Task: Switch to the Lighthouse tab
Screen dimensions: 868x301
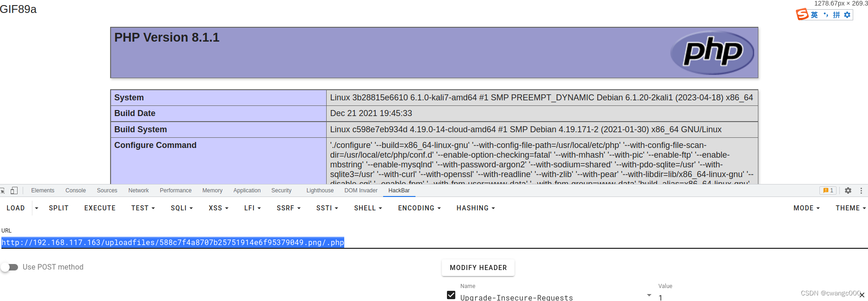Action: point(320,190)
